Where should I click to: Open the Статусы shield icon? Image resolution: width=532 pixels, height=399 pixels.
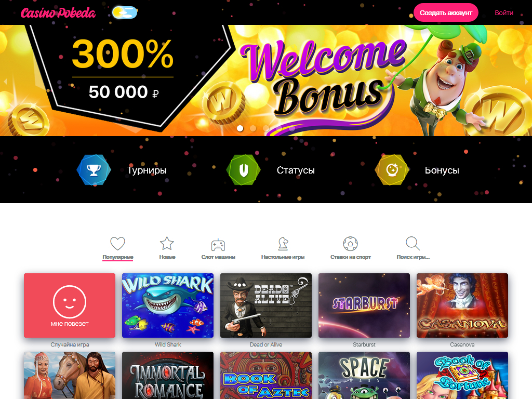point(243,170)
